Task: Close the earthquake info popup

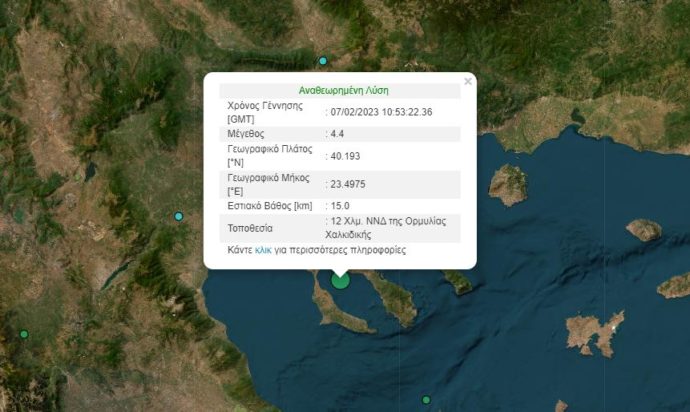Action: [467, 82]
